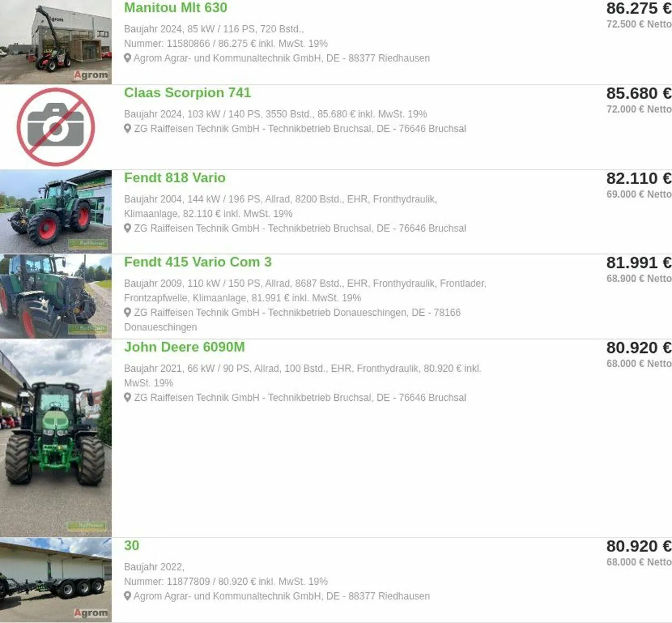View the Fendt 415 Vario tractor photo

pyautogui.click(x=56, y=296)
